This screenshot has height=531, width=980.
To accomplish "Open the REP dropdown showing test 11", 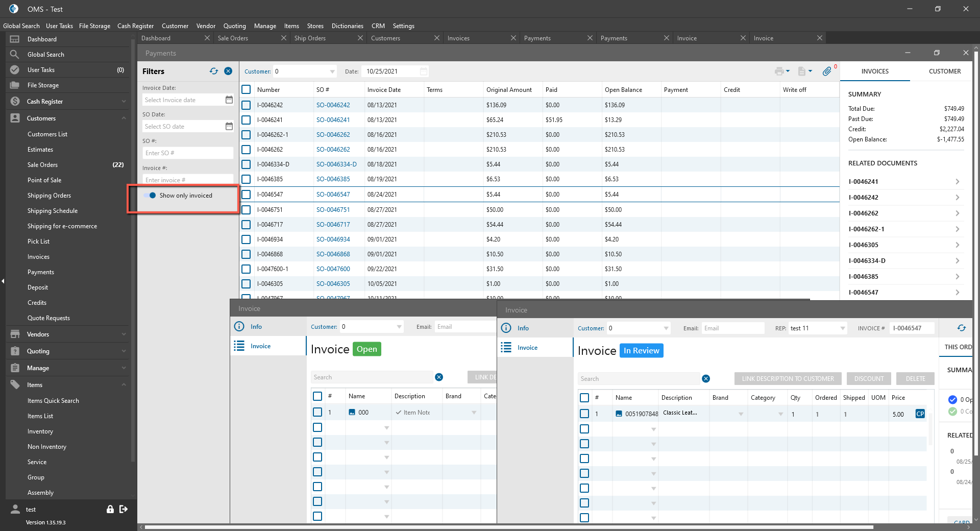I will click(843, 328).
